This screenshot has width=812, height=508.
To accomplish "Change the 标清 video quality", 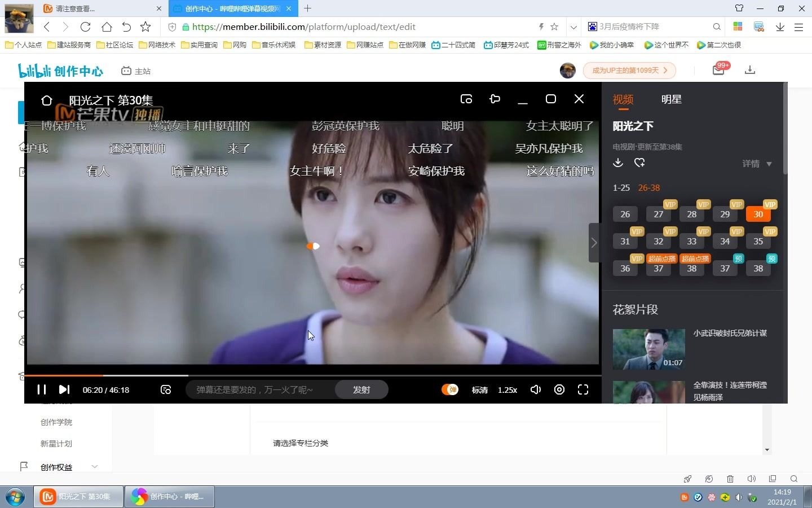I will (480, 390).
